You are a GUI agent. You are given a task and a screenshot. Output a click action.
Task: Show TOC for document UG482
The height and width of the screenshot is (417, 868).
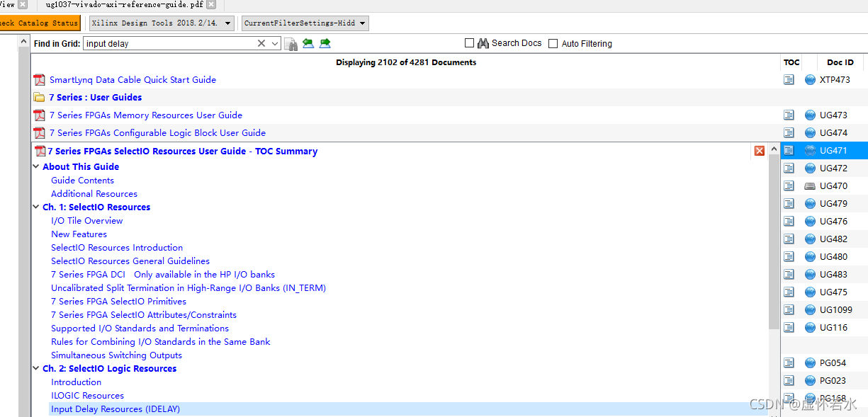tap(789, 239)
